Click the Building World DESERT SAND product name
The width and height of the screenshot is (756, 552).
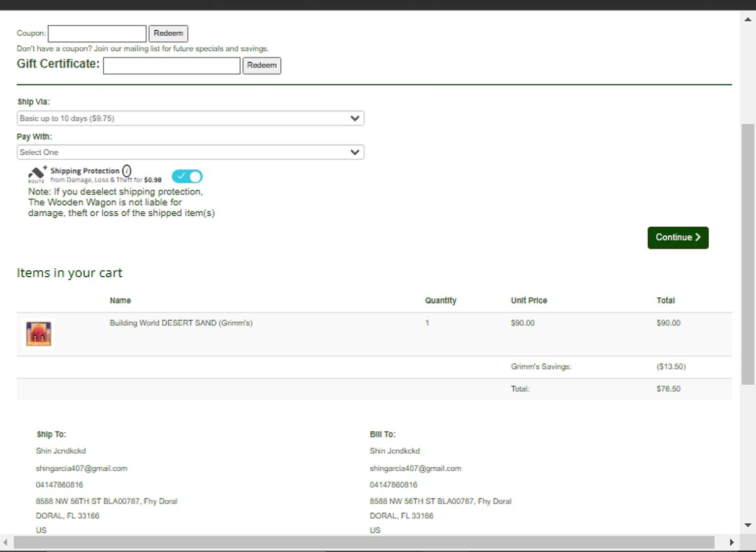181,323
